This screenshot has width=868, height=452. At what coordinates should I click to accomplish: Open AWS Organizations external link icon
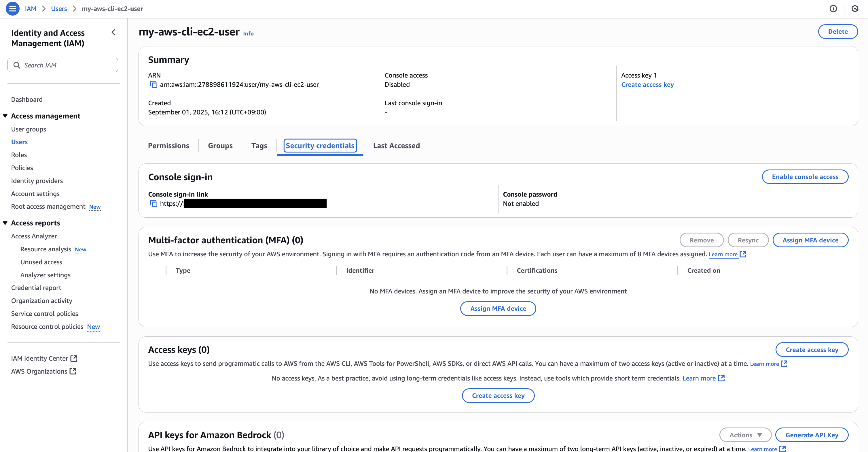[73, 371]
